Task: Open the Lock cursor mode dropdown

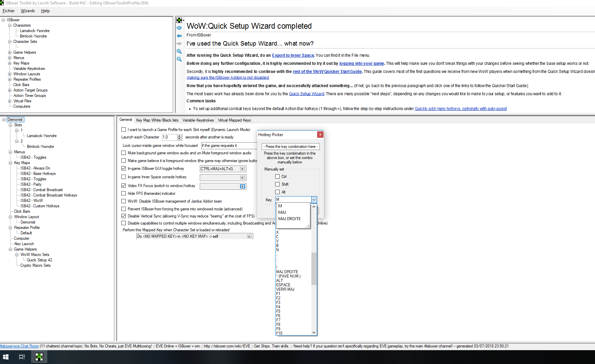Action: (229, 146)
